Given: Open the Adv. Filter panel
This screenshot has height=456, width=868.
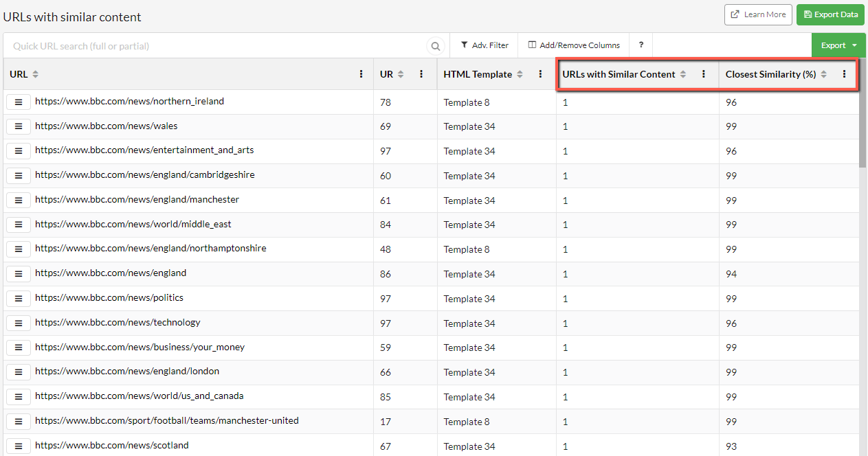Looking at the screenshot, I should pos(485,45).
